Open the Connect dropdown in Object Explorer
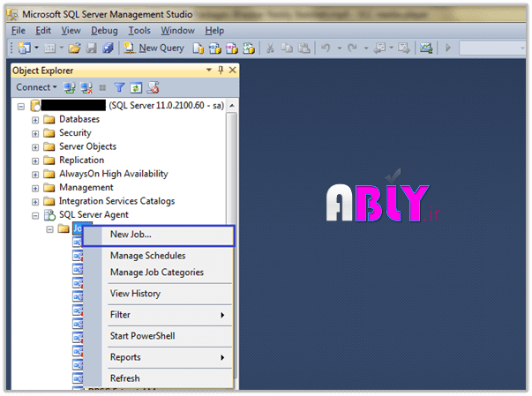 (x=36, y=87)
